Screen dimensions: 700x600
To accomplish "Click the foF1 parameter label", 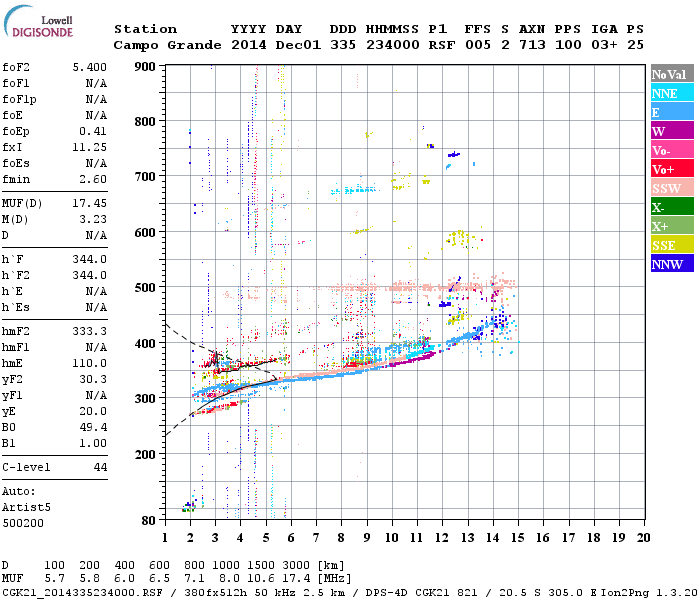I will [x=16, y=83].
